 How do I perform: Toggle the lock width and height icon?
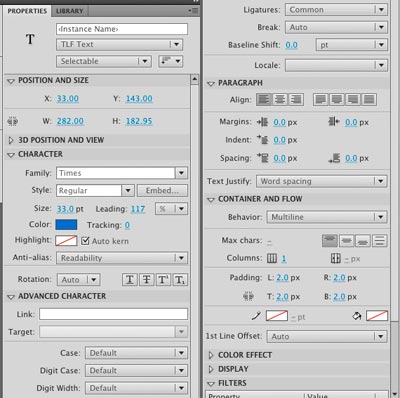[x=13, y=121]
